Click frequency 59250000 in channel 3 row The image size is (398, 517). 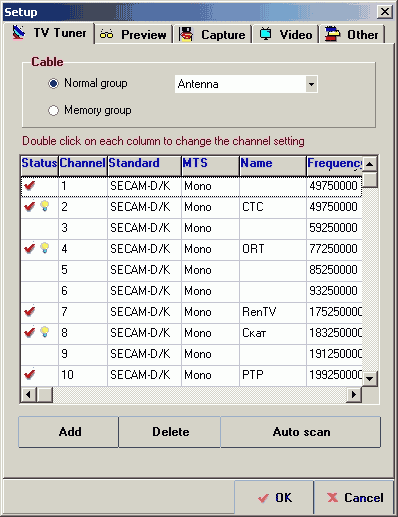click(x=333, y=228)
